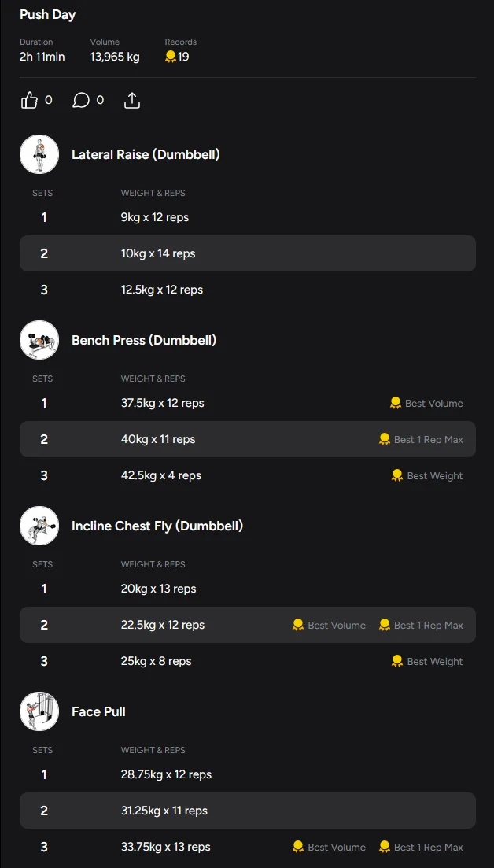
Task: Go to Incline Chest Fly (Dumbbell) title
Action: click(x=157, y=526)
